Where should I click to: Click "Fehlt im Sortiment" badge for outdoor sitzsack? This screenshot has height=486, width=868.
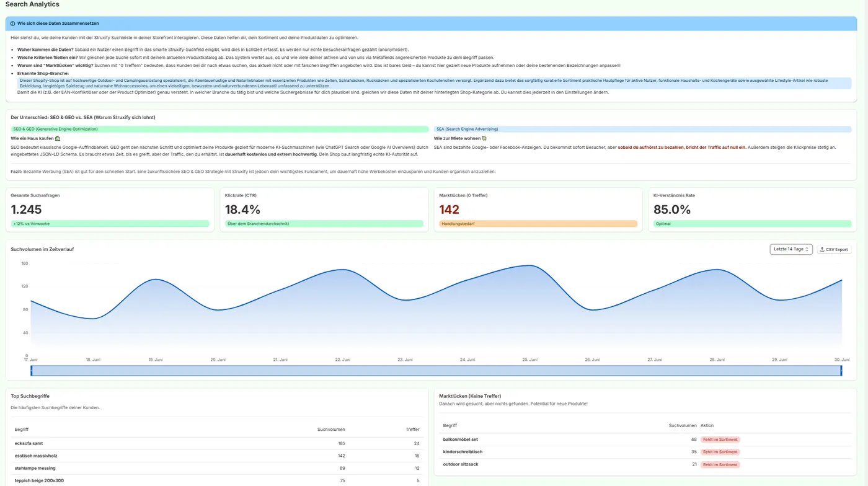point(720,464)
